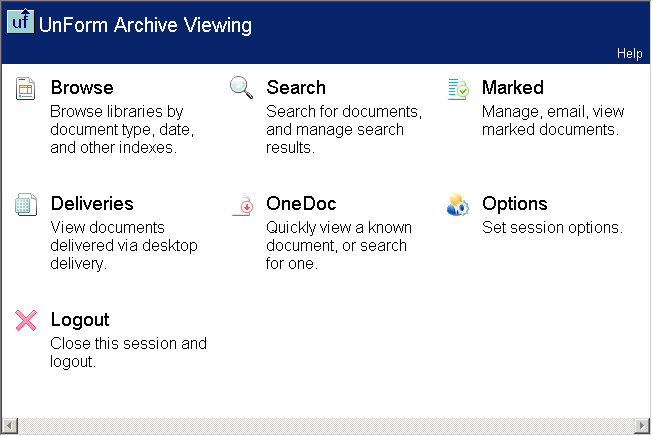Click the UnForm uf logo icon
This screenshot has height=436, width=652.
pos(19,23)
